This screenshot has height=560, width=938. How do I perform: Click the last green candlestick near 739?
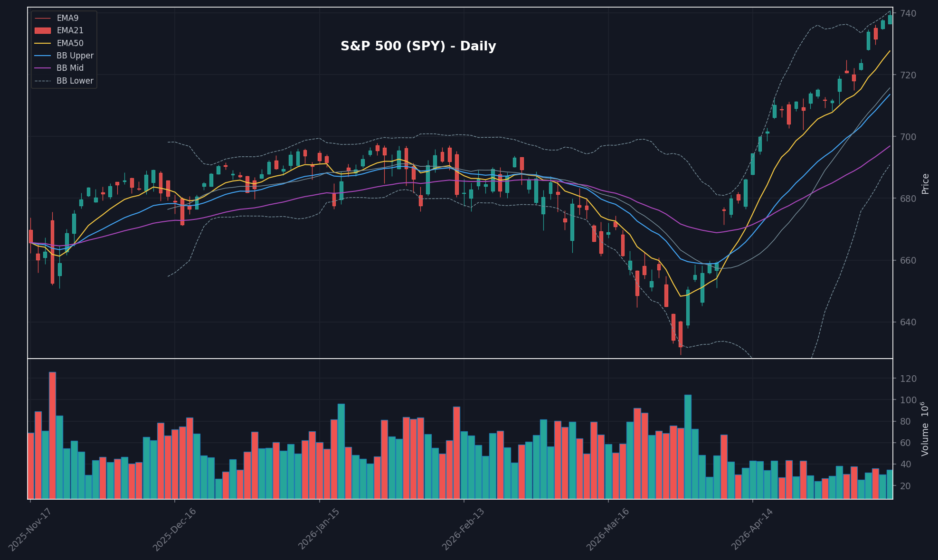[x=890, y=19]
